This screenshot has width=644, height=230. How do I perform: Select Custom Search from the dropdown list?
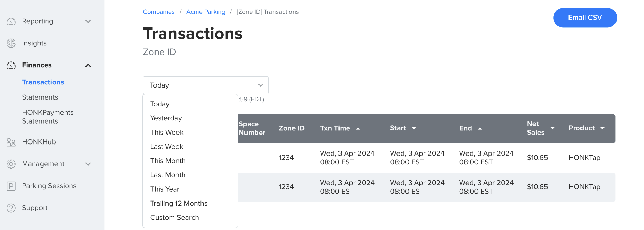(x=174, y=217)
